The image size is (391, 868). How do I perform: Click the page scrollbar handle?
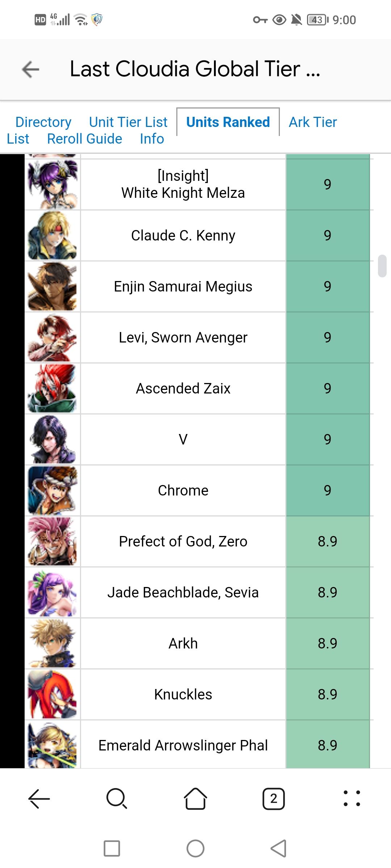click(x=382, y=266)
